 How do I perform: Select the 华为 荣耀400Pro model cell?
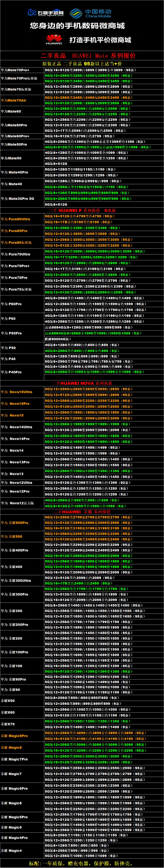coord(22,550)
